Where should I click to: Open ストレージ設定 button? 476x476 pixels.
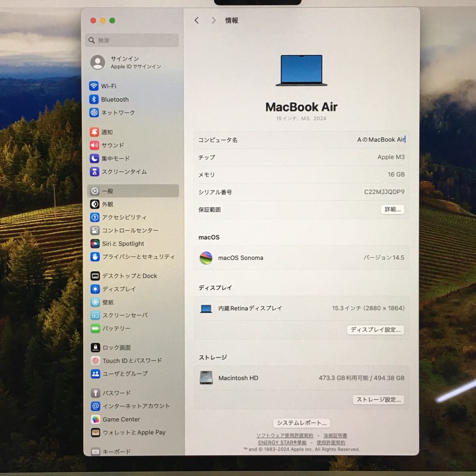click(x=378, y=399)
